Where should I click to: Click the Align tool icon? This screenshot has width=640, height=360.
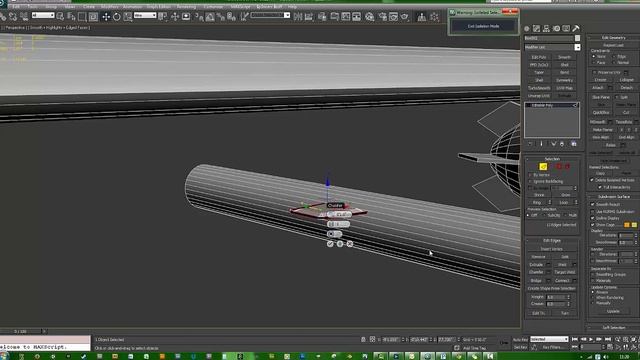tap(309, 16)
